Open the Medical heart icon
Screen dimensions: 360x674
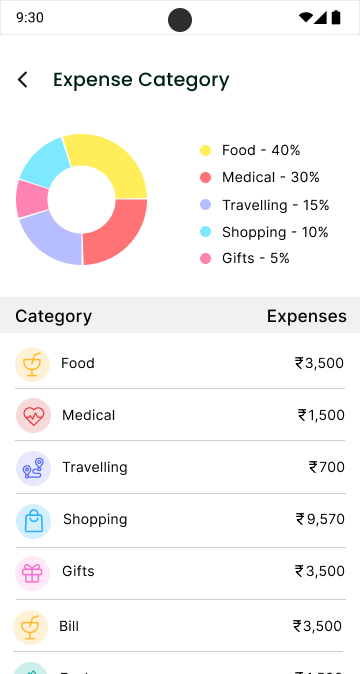(x=34, y=416)
